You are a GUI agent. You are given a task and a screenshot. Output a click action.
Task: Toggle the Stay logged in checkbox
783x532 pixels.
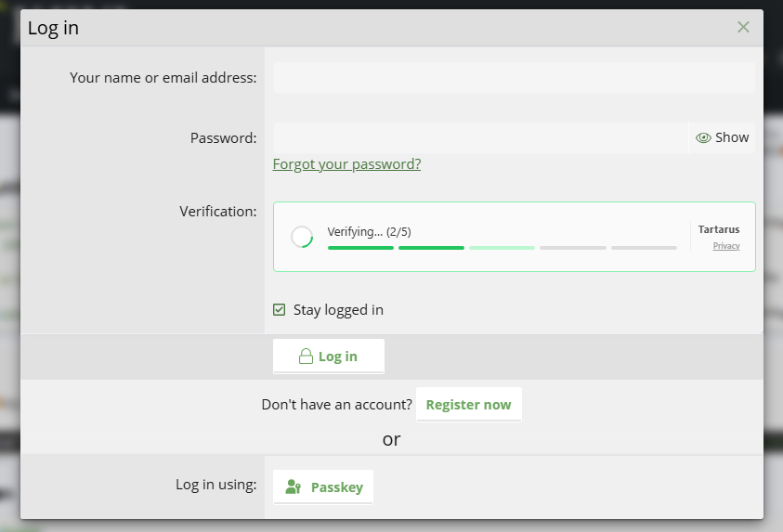(280, 310)
